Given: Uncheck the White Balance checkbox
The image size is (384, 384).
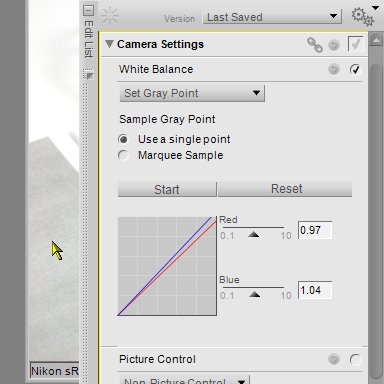Looking at the screenshot, I should click(x=355, y=69).
